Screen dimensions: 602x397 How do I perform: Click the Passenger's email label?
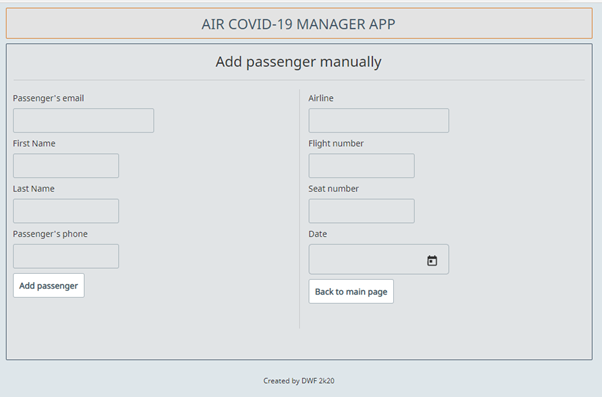(48, 98)
